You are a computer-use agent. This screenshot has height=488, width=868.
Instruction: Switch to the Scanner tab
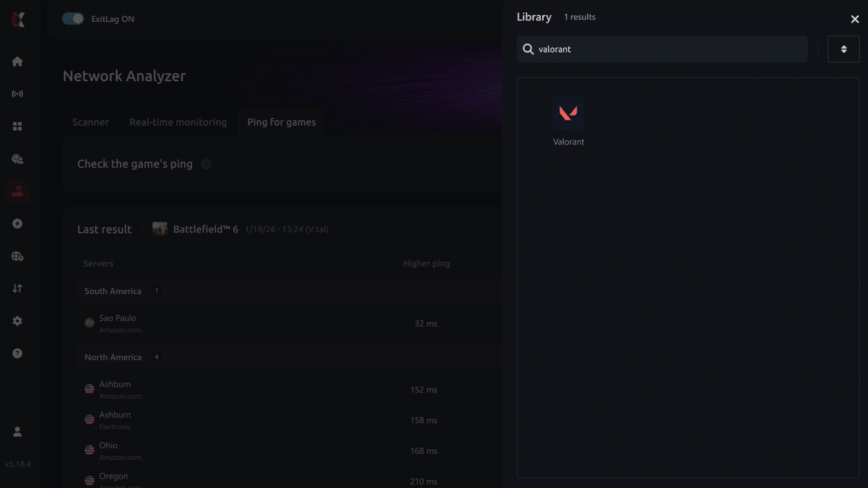pyautogui.click(x=90, y=122)
